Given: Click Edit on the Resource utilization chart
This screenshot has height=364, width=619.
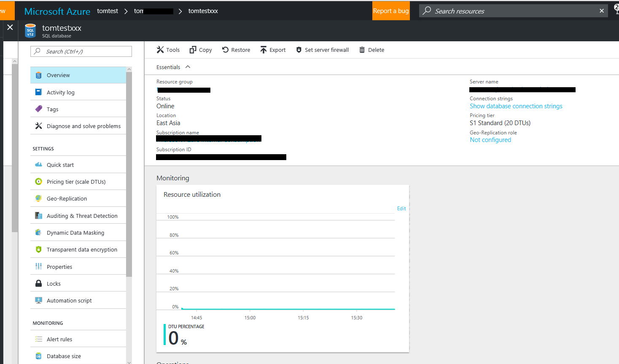Looking at the screenshot, I should coord(401,209).
